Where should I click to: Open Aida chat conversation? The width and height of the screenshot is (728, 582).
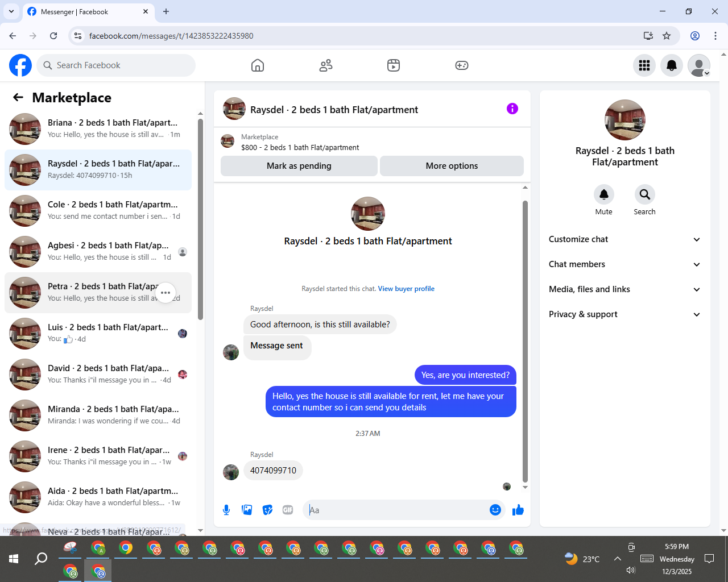coord(98,497)
